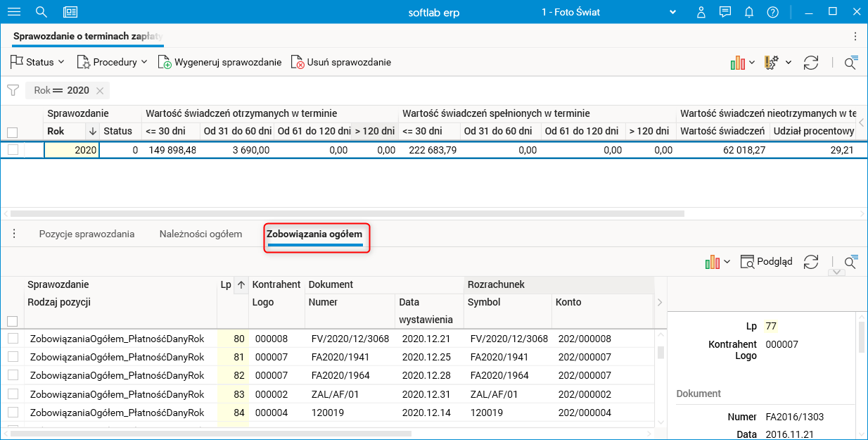868x440 pixels.
Task: Click cell value 149 898,48
Action: [172, 150]
